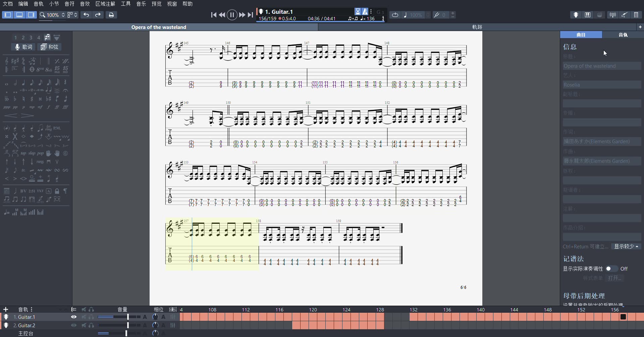Toggle loop playback button
This screenshot has height=337, width=644.
point(395,15)
